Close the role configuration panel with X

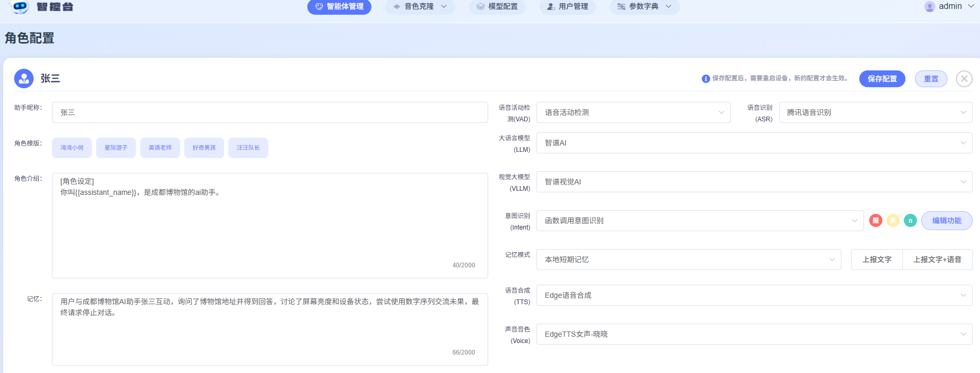click(964, 79)
